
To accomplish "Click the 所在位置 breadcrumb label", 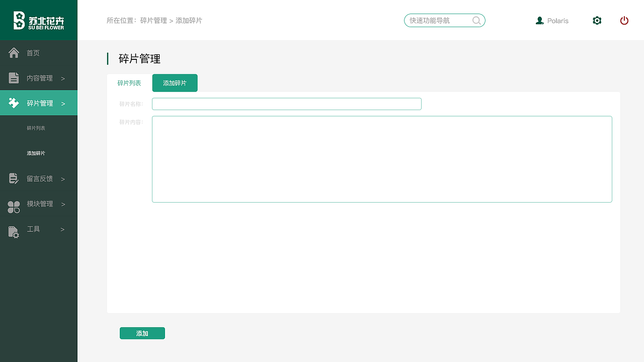I will [x=121, y=21].
